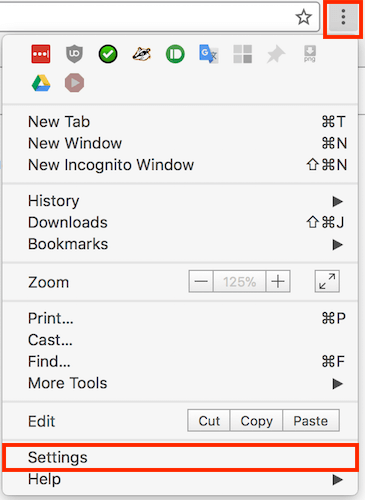Decrease zoom with the minus button
Image resolution: width=365 pixels, height=500 pixels.
(201, 282)
